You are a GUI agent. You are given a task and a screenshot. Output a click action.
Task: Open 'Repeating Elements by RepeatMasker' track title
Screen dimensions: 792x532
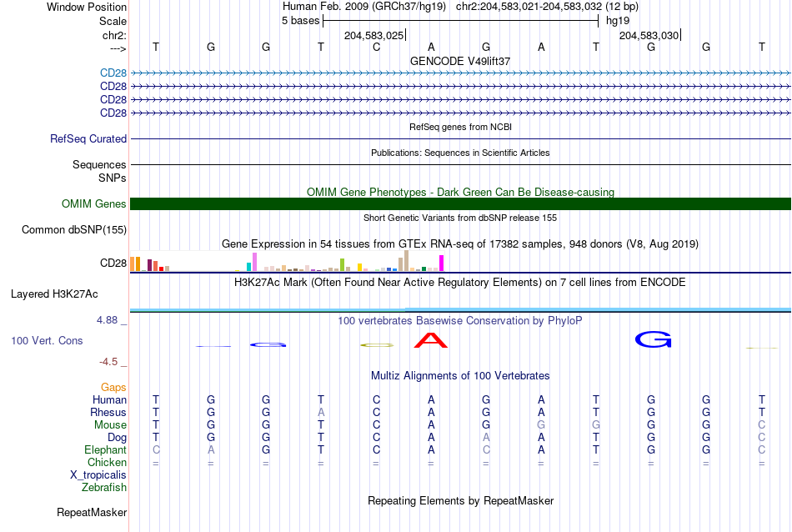(x=460, y=501)
